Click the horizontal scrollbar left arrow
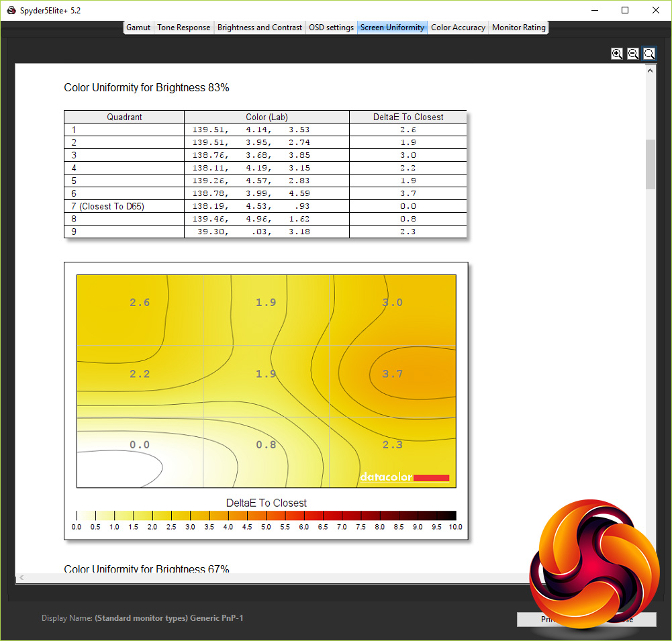The image size is (672, 641). click(21, 578)
